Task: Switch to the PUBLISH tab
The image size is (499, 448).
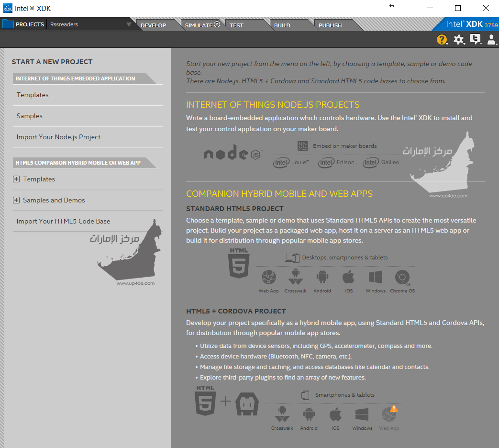Action: [330, 25]
